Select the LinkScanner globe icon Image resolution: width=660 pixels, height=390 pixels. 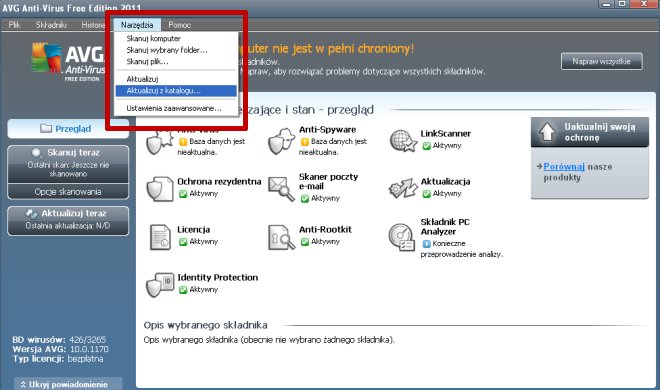403,141
